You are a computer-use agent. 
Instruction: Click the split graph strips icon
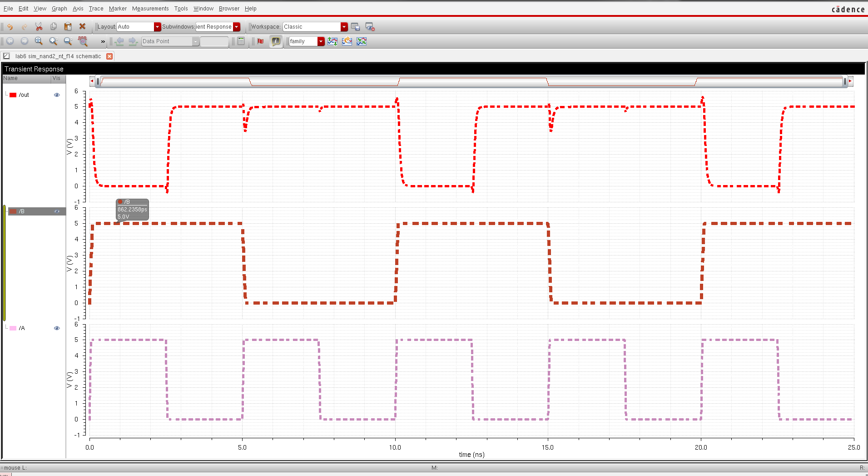click(x=362, y=41)
